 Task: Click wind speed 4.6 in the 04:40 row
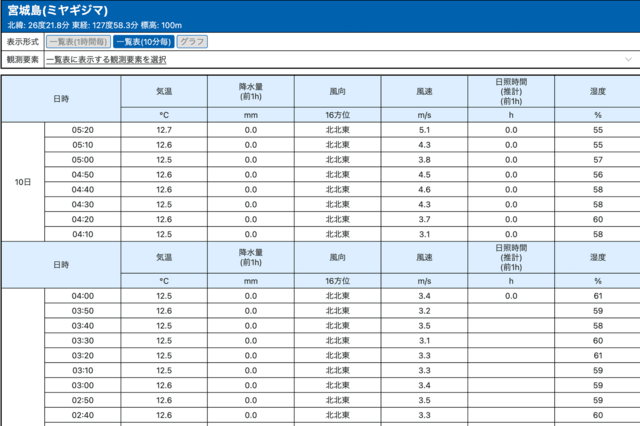(x=424, y=189)
